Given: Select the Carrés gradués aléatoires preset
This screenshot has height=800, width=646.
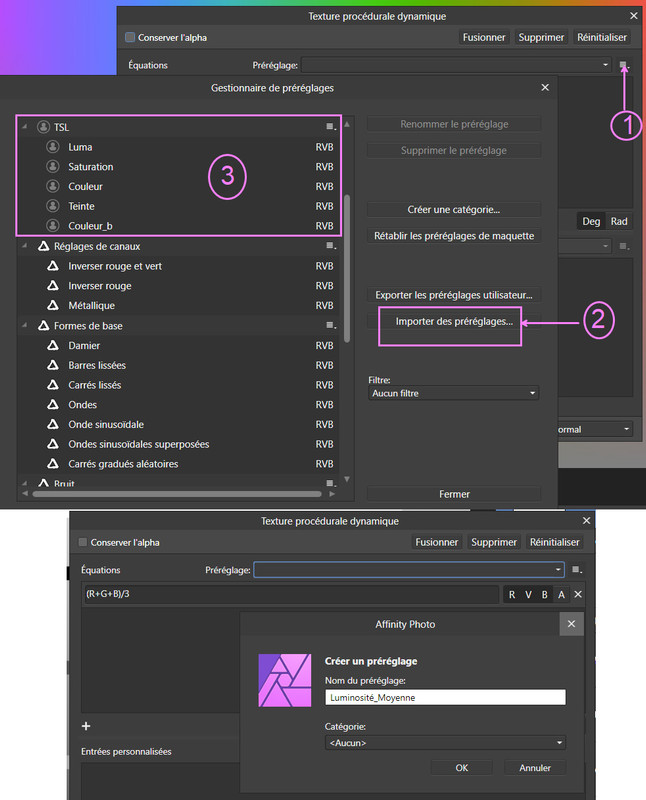Looking at the screenshot, I should click(x=179, y=464).
